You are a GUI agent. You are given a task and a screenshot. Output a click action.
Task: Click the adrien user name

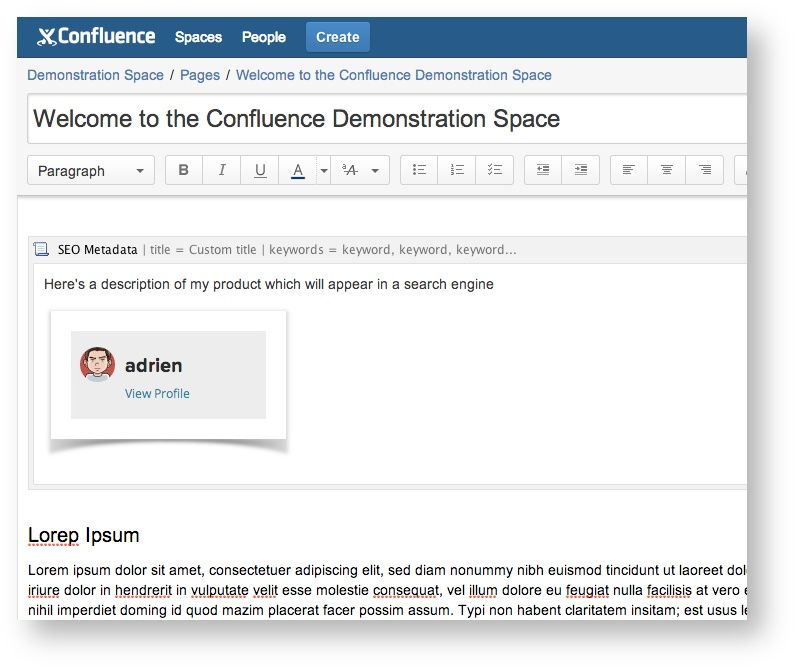pyautogui.click(x=154, y=365)
